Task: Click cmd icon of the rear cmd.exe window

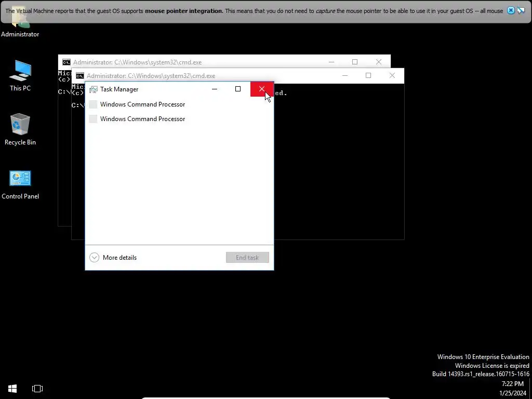Action: coord(66,62)
